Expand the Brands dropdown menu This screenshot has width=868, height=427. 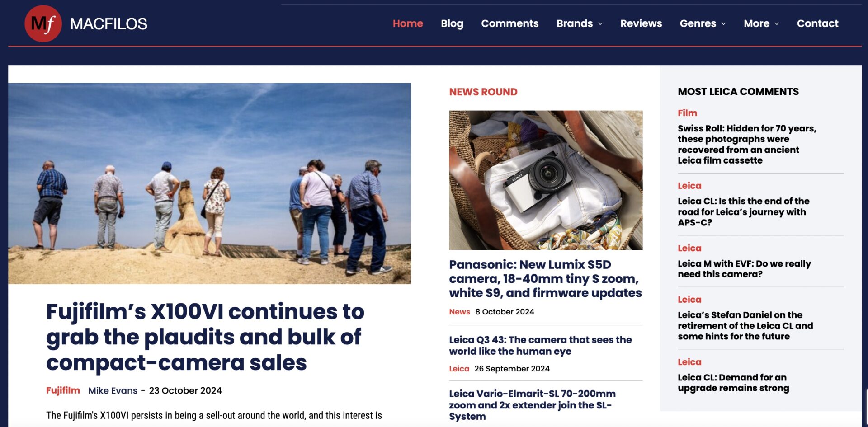579,23
